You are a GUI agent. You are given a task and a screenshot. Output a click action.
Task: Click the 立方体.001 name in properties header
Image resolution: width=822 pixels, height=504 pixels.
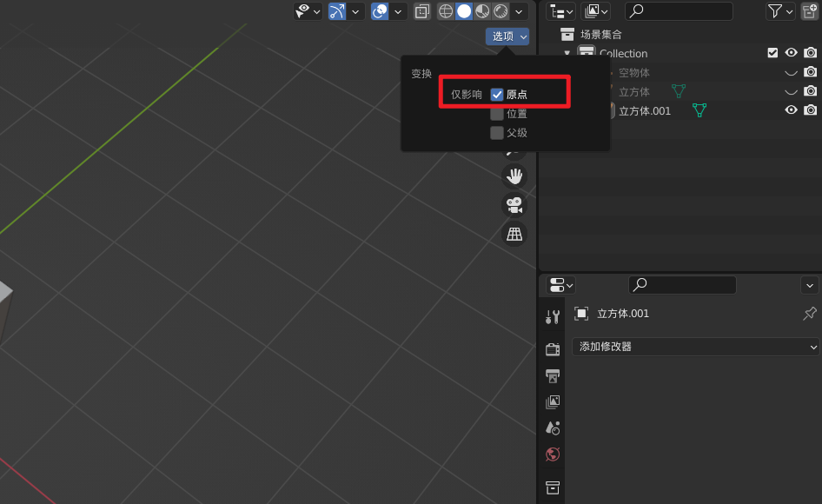[x=623, y=314]
